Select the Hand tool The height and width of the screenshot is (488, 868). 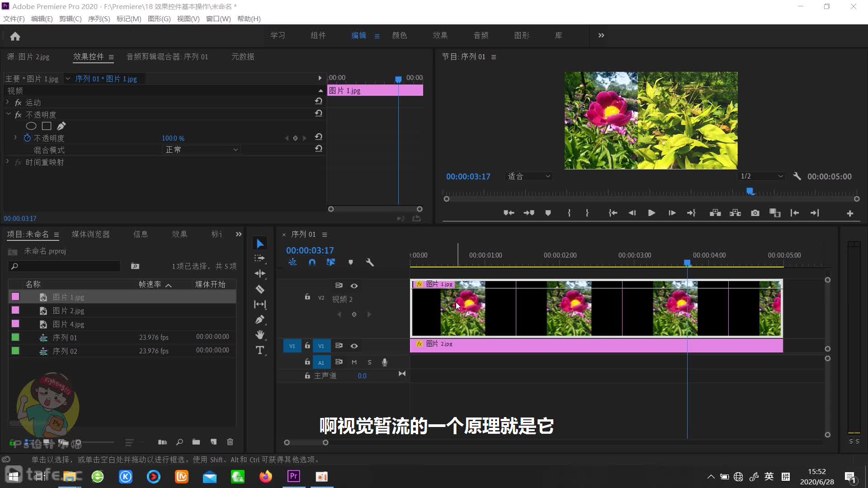pos(260,335)
